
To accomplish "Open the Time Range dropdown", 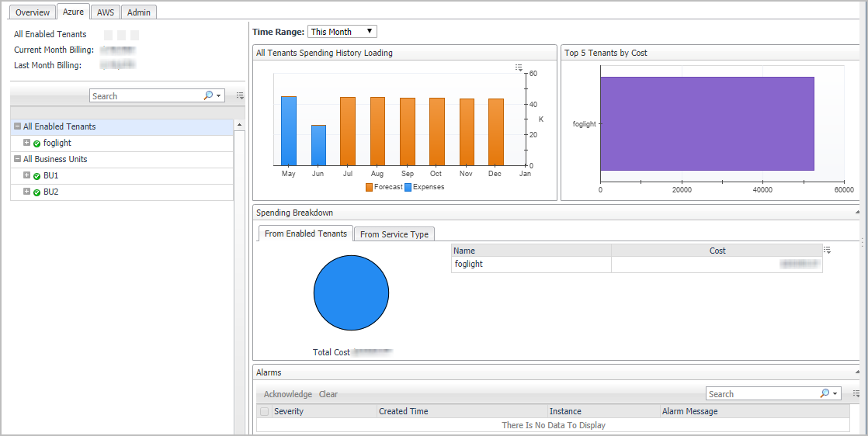I will point(342,32).
